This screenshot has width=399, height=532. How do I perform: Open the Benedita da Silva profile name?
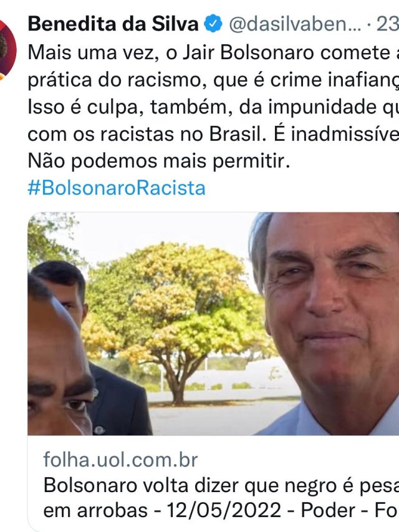(113, 24)
